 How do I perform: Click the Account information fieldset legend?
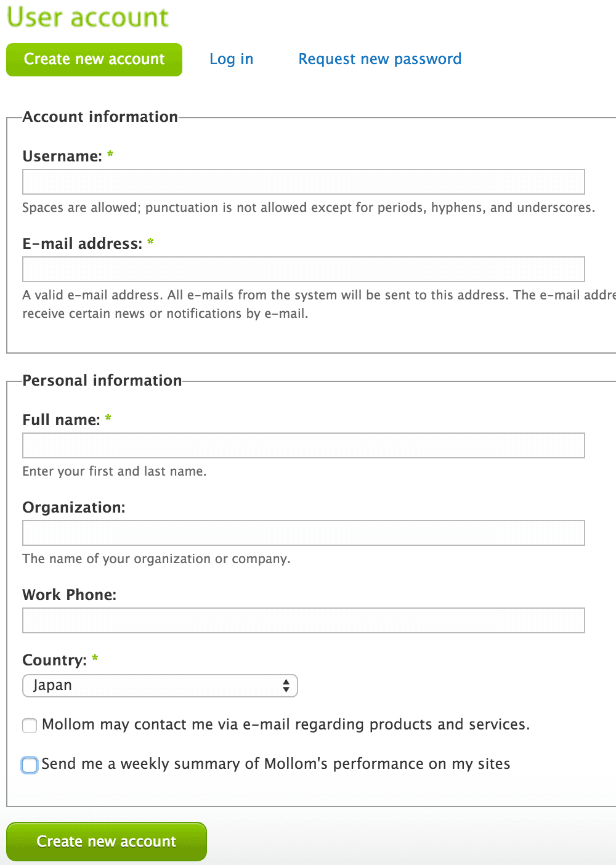(x=100, y=117)
